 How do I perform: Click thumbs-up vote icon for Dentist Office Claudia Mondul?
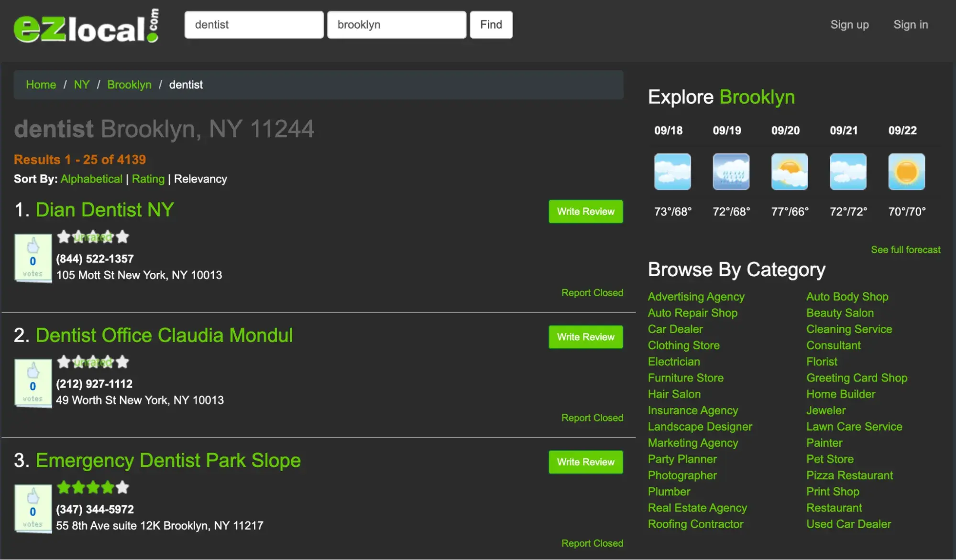(x=33, y=371)
